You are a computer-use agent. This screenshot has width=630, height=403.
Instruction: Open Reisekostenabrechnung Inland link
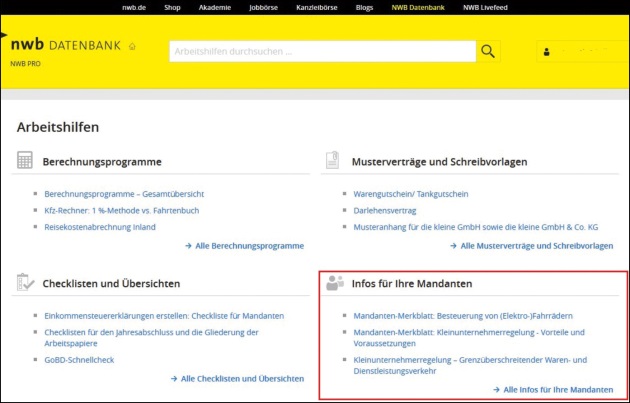tap(100, 227)
